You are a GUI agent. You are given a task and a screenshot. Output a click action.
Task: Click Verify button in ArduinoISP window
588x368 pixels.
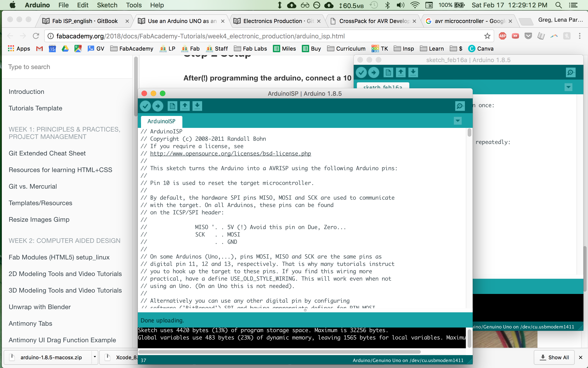[145, 106]
